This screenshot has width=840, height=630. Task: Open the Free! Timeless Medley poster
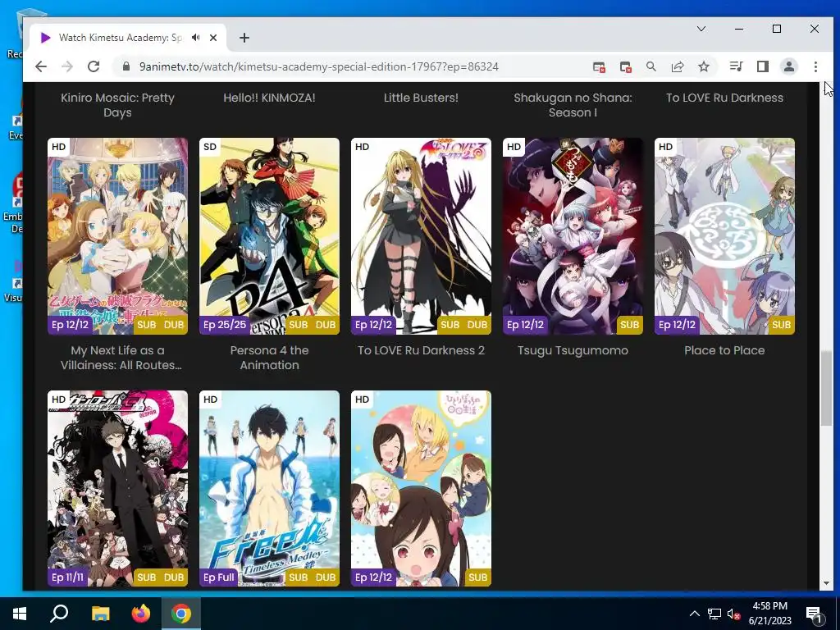[269, 489]
